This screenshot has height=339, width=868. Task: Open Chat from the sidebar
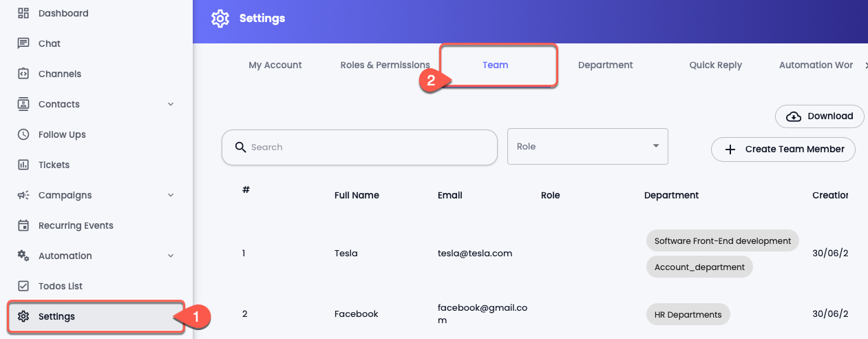(x=49, y=43)
